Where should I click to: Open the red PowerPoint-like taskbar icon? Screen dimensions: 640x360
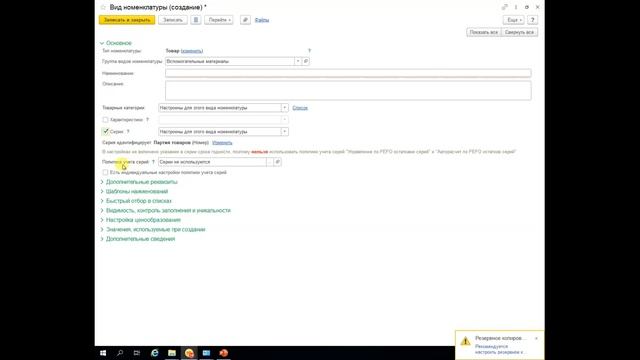pos(223,353)
